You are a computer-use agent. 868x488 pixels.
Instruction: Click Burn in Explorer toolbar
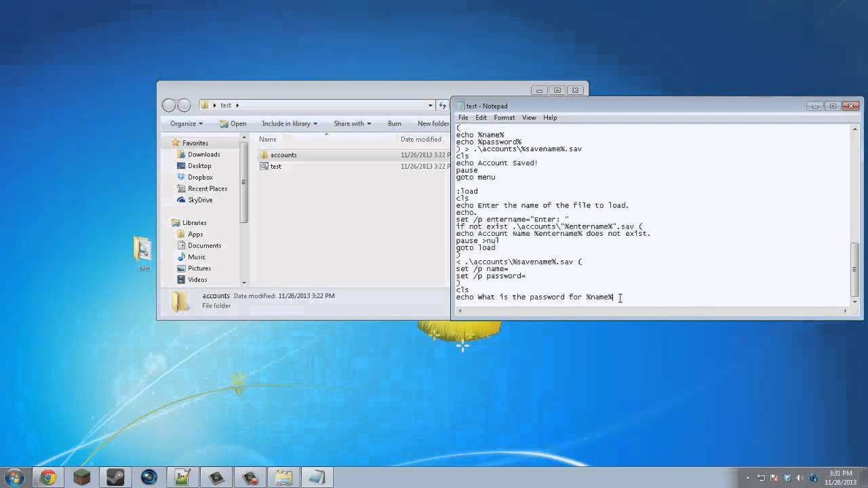[x=395, y=123]
